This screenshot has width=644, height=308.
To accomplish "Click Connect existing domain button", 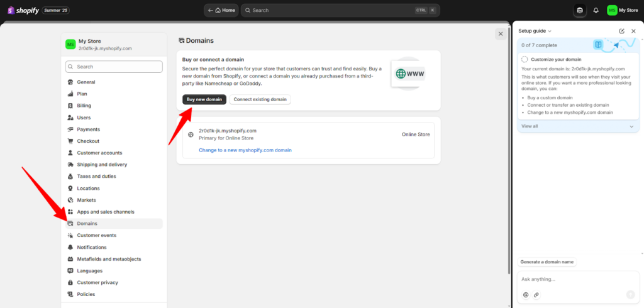I will (260, 99).
